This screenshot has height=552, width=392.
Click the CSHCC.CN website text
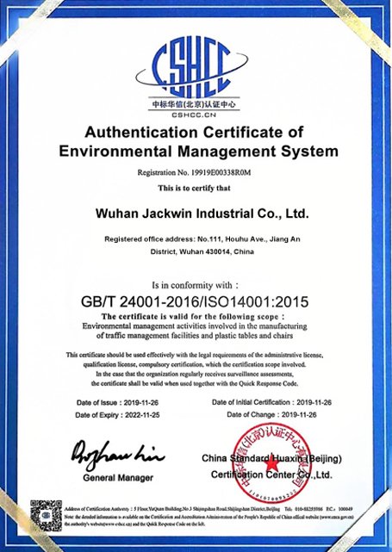point(194,115)
